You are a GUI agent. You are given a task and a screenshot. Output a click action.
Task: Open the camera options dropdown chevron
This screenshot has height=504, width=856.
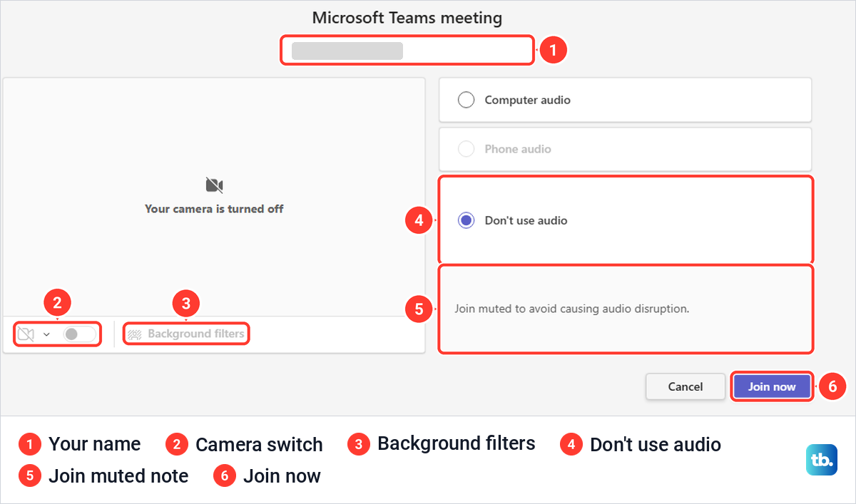46,334
